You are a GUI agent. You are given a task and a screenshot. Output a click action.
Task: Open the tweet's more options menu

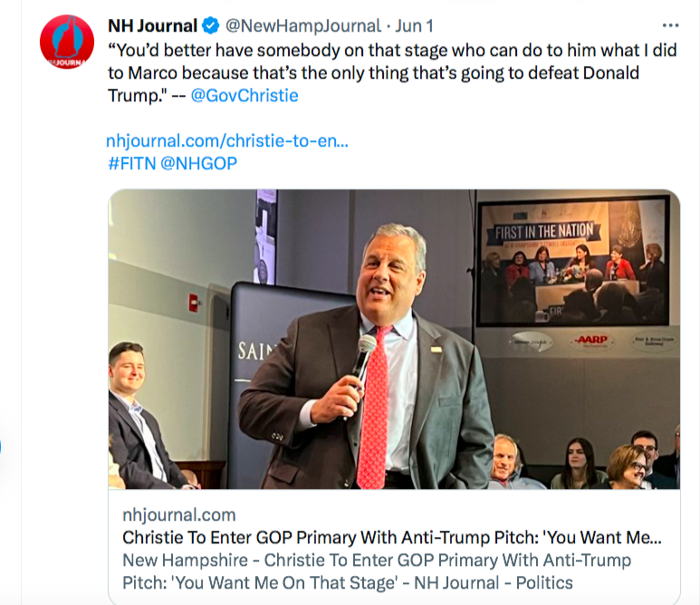pos(670,25)
